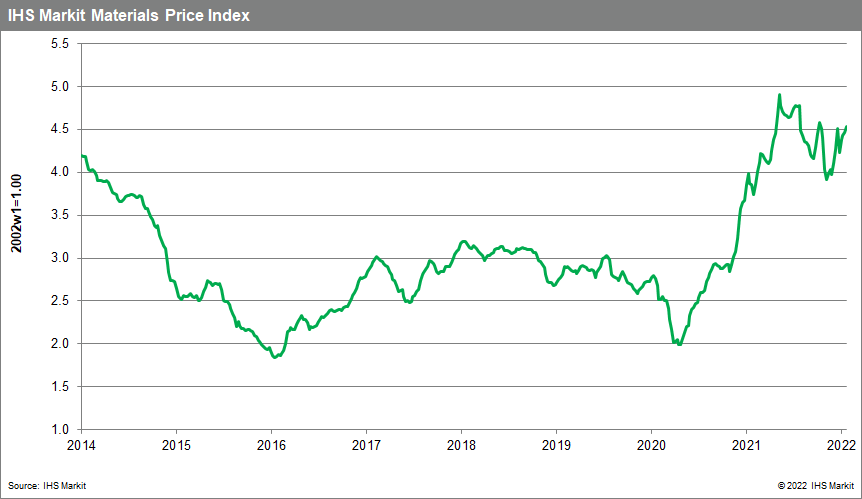Click the 'Source: IHS Markit' footer text
The width and height of the screenshot is (862, 499).
click(48, 485)
